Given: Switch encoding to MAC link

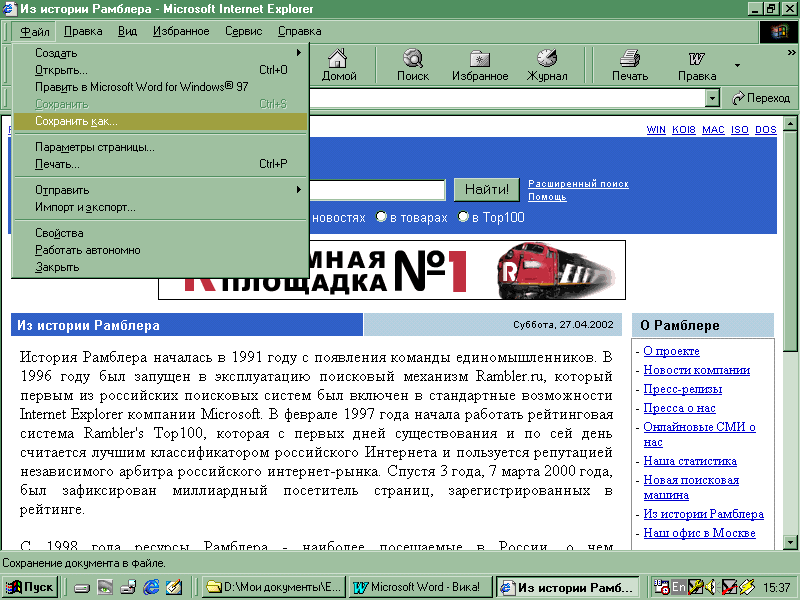Looking at the screenshot, I should (713, 130).
